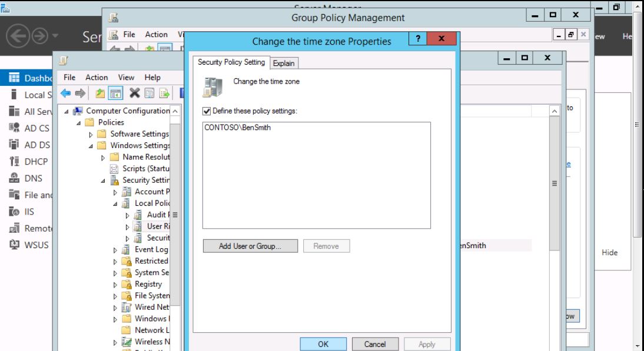Click OK to confirm the time zone policy
This screenshot has width=644, height=351.
[323, 344]
